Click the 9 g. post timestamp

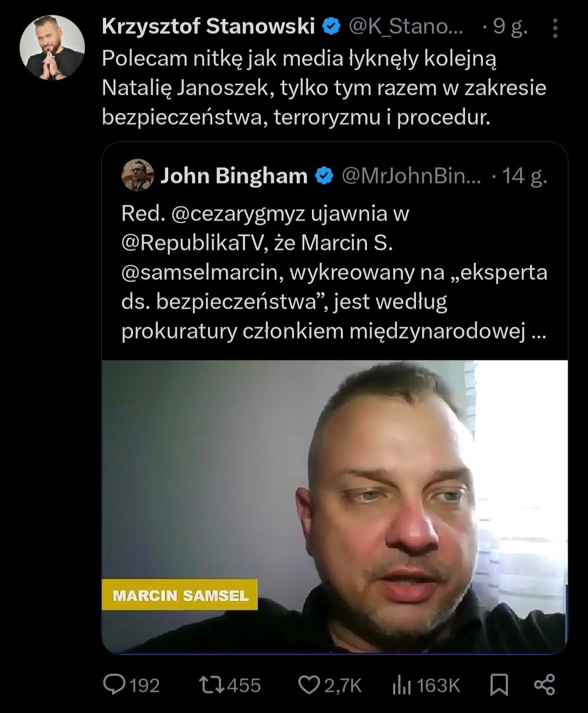pyautogui.click(x=510, y=27)
